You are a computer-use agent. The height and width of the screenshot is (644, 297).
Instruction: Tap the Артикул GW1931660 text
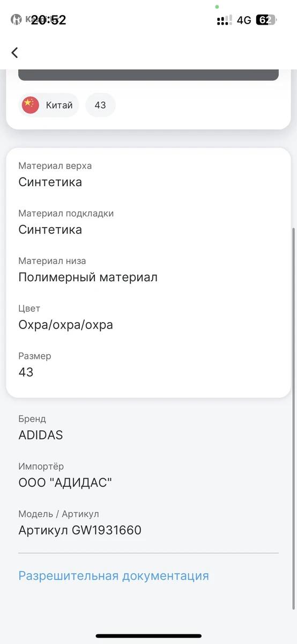(x=80, y=530)
